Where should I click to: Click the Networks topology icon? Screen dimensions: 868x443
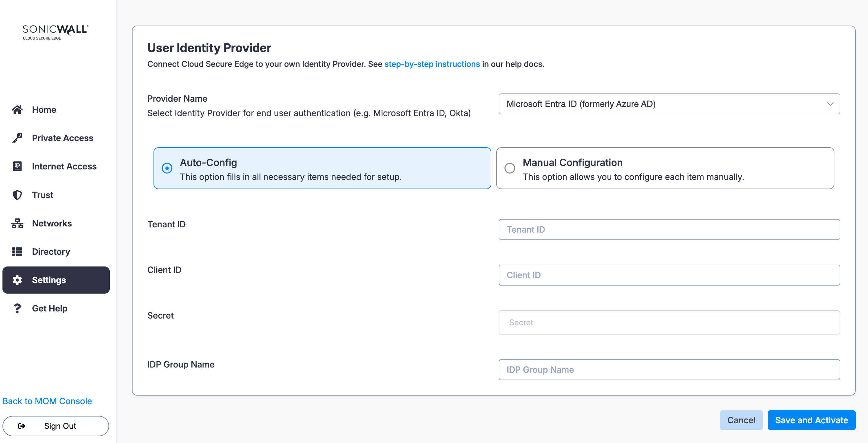(17, 223)
